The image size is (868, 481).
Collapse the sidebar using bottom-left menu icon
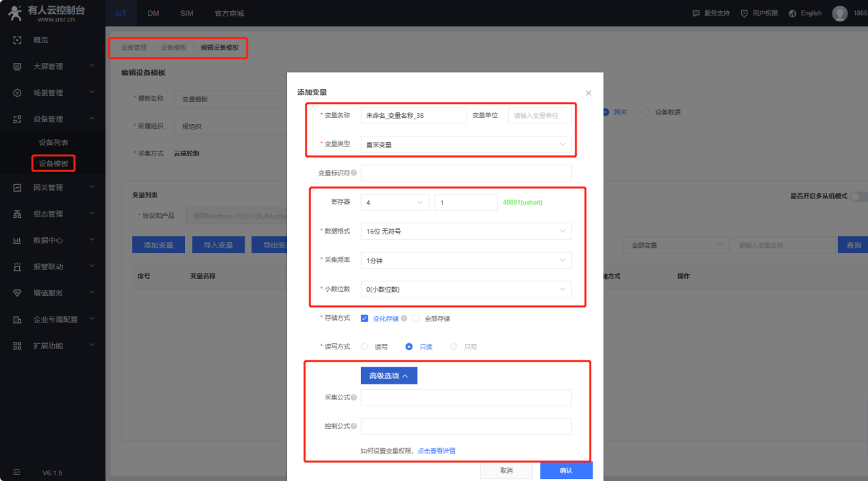tap(17, 472)
